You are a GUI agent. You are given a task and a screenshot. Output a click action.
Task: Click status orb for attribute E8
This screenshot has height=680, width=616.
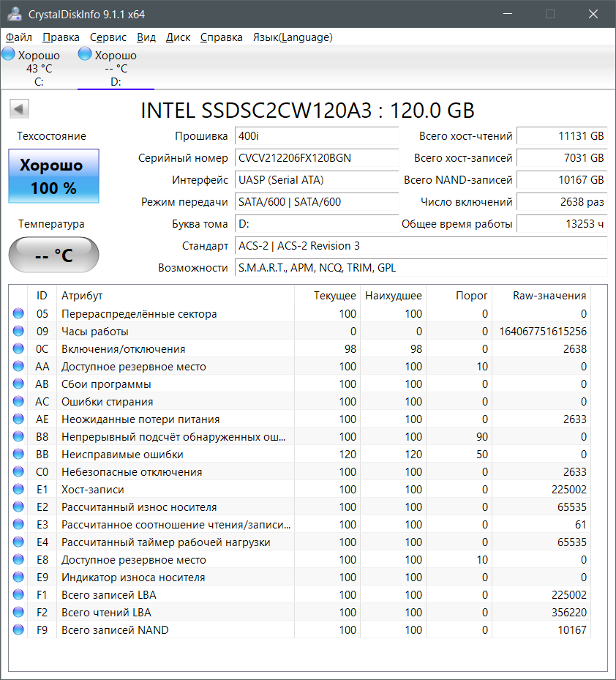click(18, 559)
